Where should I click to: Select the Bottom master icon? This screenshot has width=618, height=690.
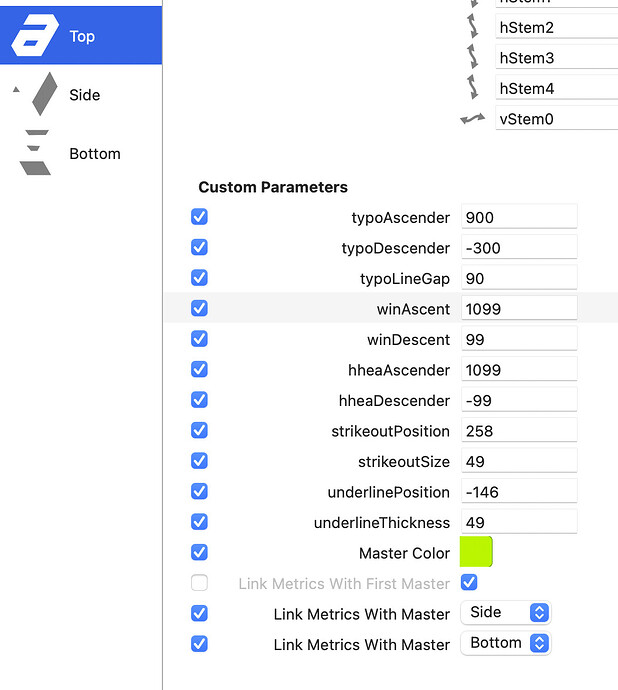[36, 153]
